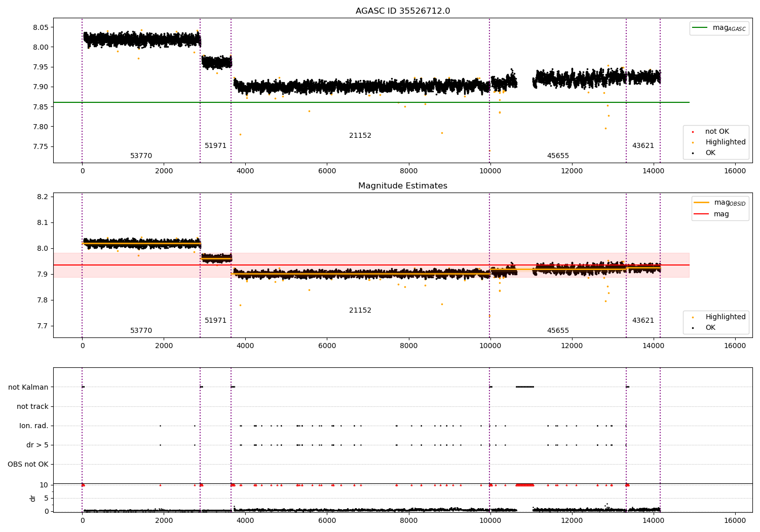The height and width of the screenshot is (532, 760).
Task: Click 'OK' in the AGASC ID plot legend
Action: [710, 153]
